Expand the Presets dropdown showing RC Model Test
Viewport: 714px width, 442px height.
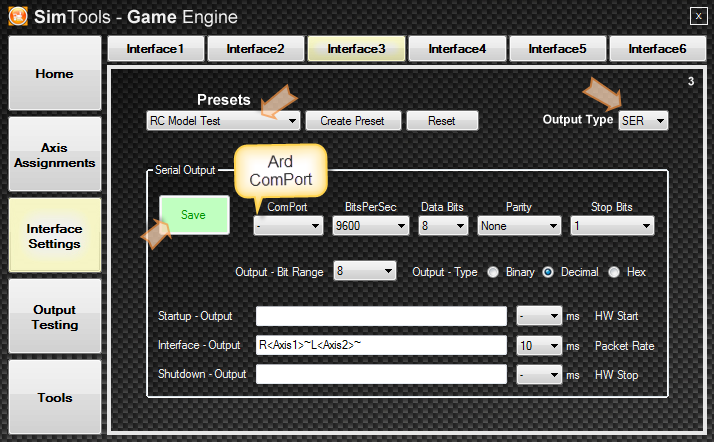tap(223, 121)
